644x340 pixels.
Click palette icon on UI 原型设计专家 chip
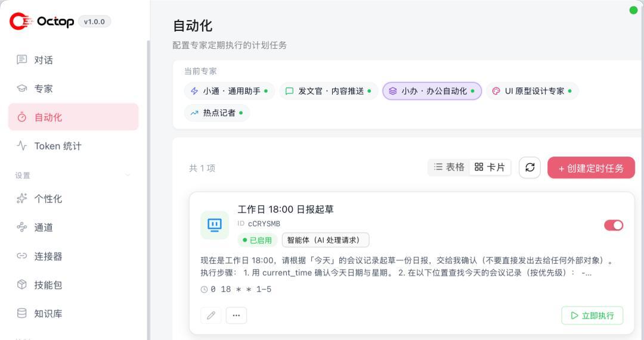point(496,91)
